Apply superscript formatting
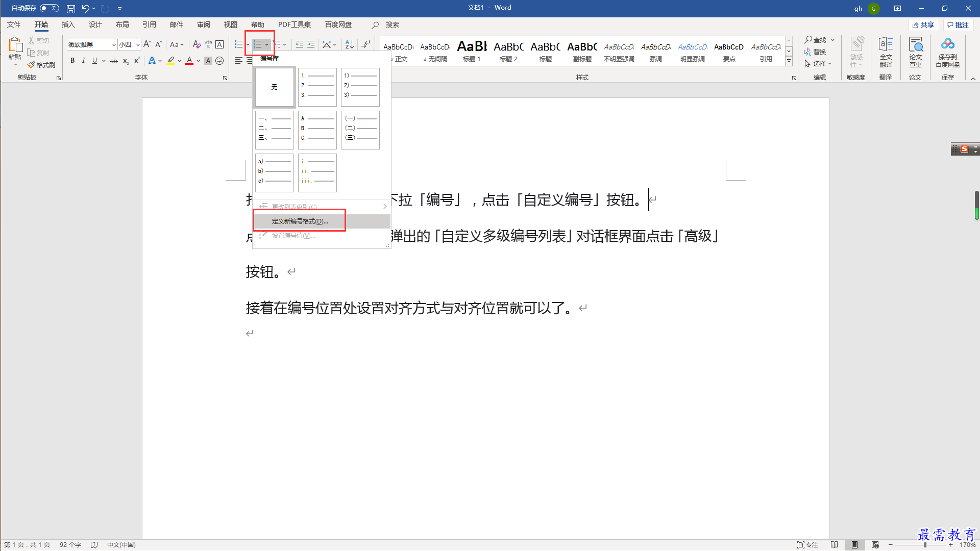This screenshot has height=551, width=980. tap(137, 60)
